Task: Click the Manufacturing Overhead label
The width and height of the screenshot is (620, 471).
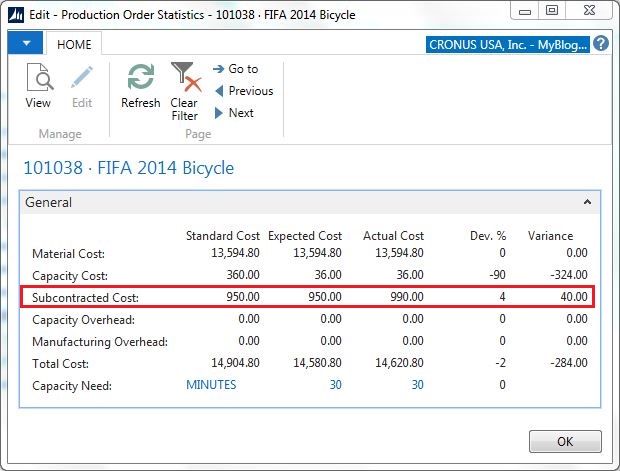Action: coord(100,342)
